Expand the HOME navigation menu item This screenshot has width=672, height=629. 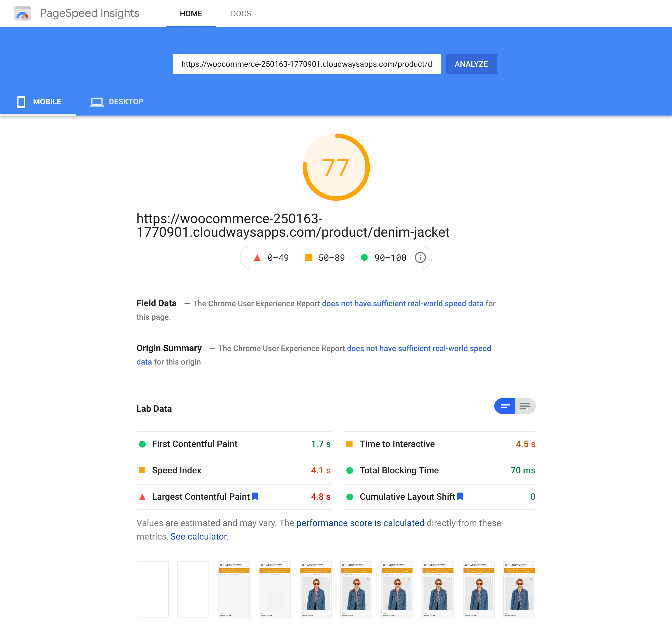tap(190, 13)
